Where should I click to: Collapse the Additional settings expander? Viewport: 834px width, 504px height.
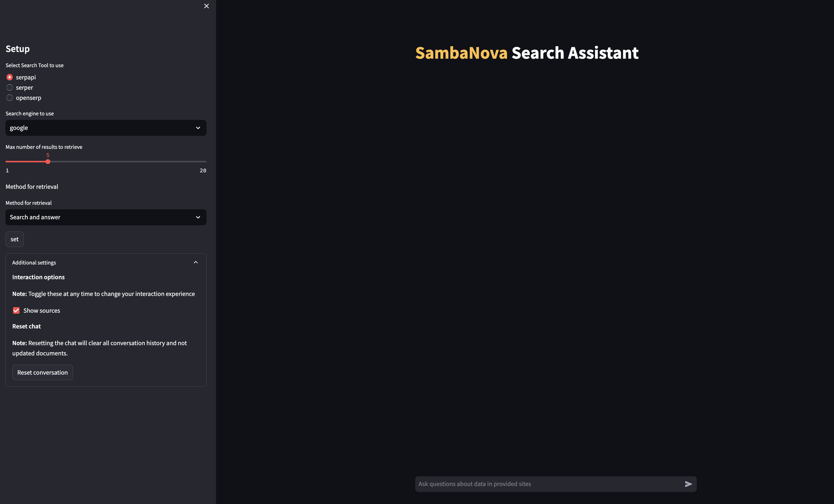pyautogui.click(x=105, y=263)
